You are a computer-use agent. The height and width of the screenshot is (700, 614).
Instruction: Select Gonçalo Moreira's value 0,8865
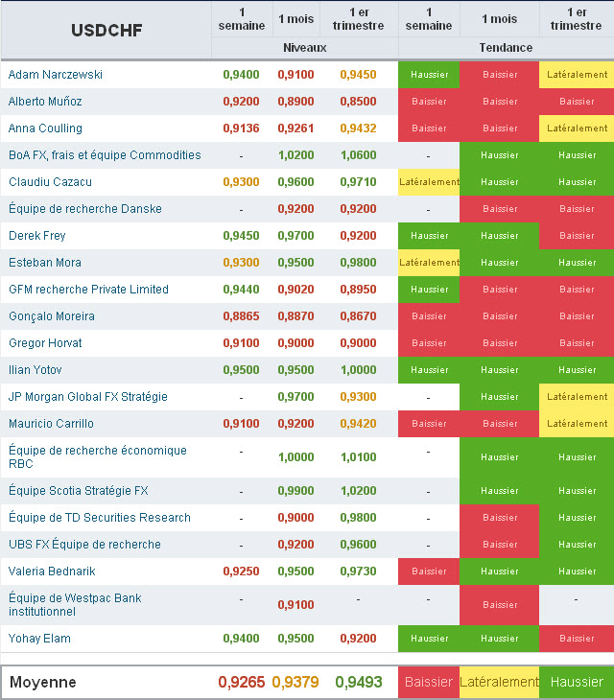point(241,316)
